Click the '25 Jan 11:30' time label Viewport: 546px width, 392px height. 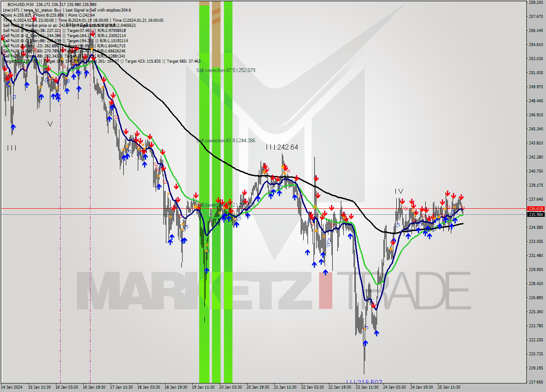coord(449,387)
